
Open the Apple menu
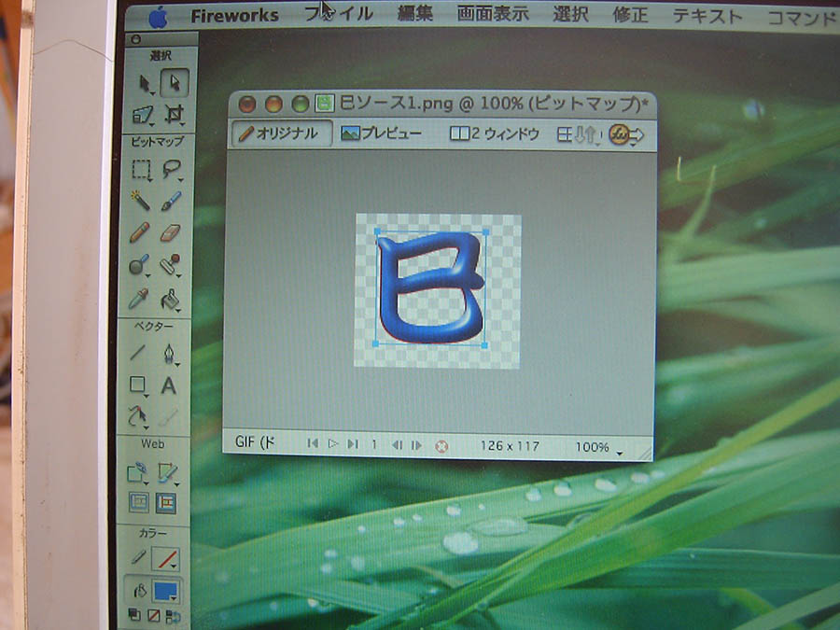pyautogui.click(x=158, y=19)
